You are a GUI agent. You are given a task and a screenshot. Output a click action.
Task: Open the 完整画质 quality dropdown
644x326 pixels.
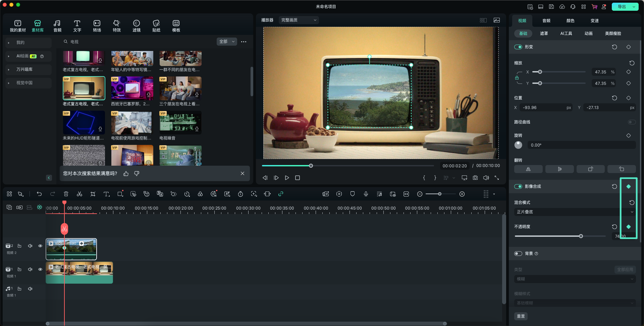tap(299, 20)
